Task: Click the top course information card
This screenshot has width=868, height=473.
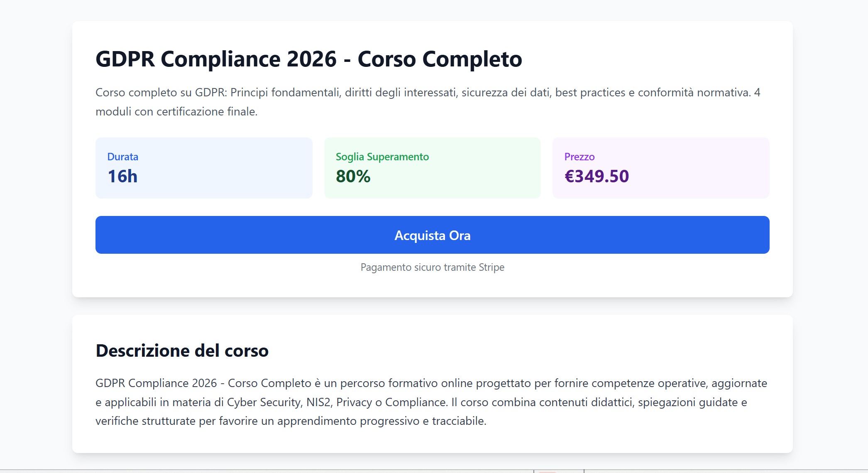Action: pyautogui.click(x=432, y=159)
